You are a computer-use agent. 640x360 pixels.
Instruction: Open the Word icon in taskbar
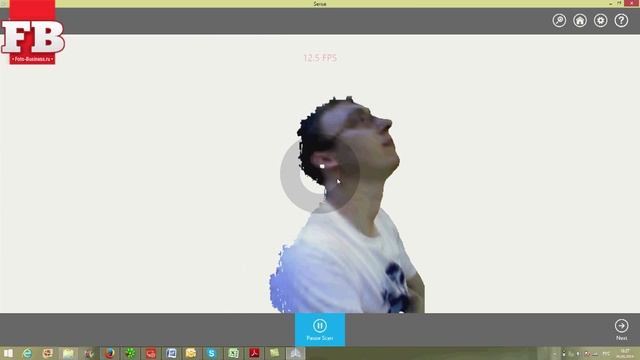click(x=171, y=353)
